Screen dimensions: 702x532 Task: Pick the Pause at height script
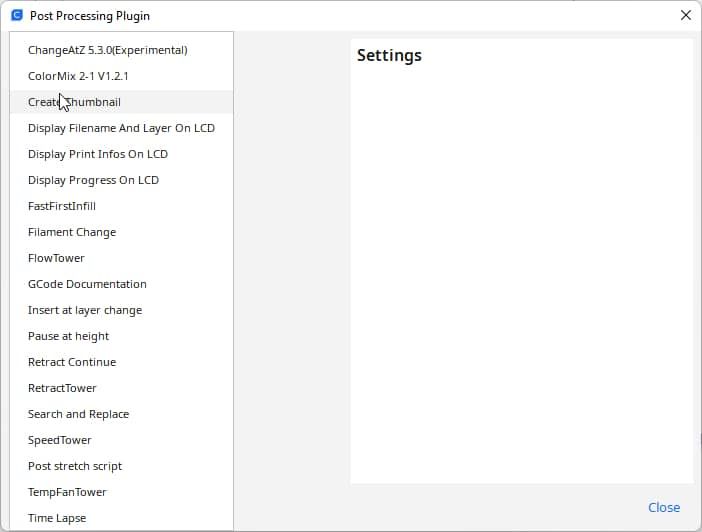tap(68, 336)
